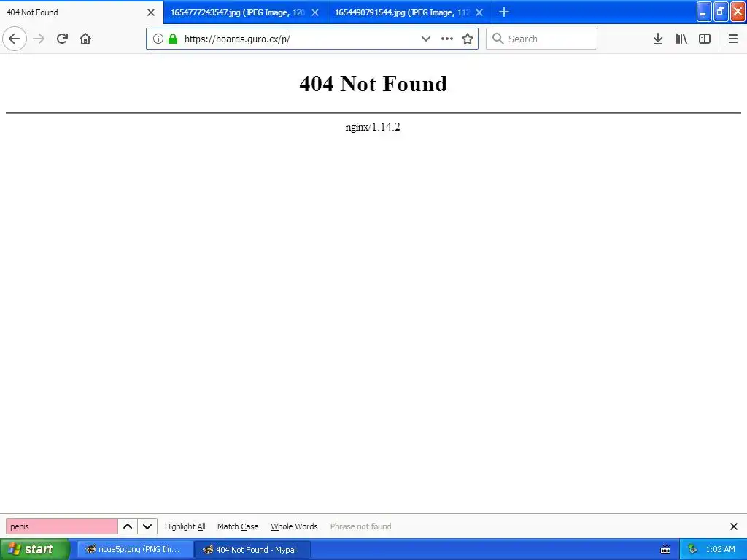Close the 1654490791544.jpg tab

coord(479,12)
